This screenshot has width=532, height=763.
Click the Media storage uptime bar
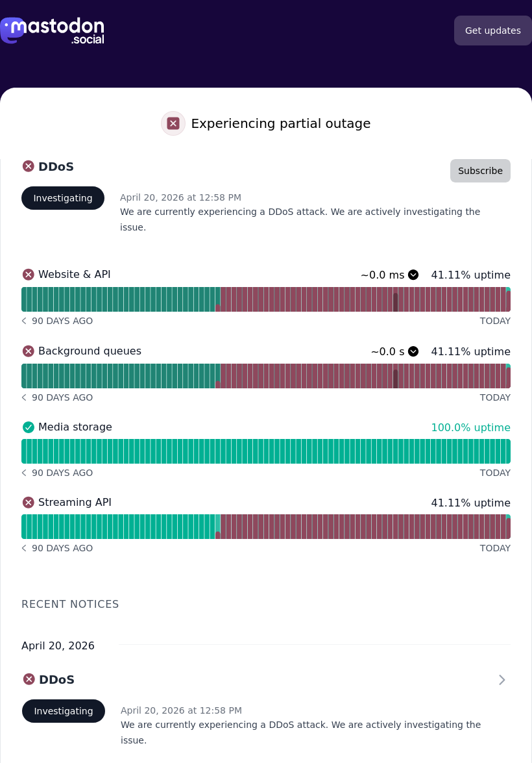pyautogui.click(x=266, y=451)
